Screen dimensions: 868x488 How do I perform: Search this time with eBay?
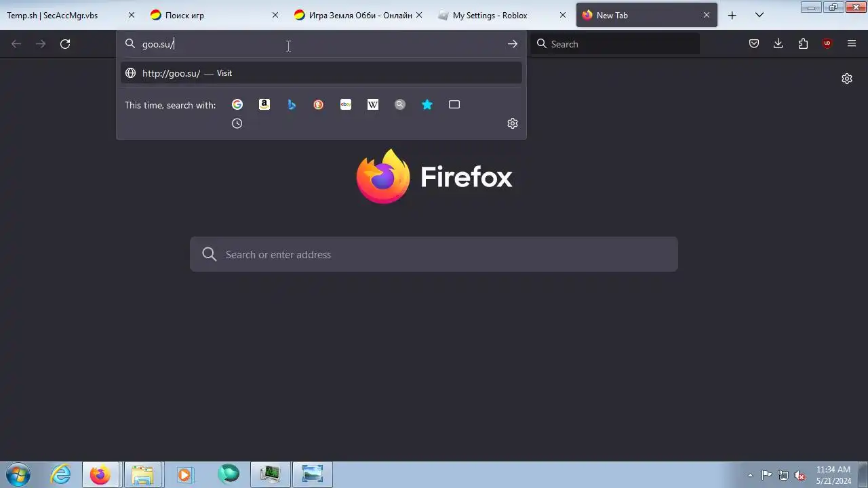[346, 104]
